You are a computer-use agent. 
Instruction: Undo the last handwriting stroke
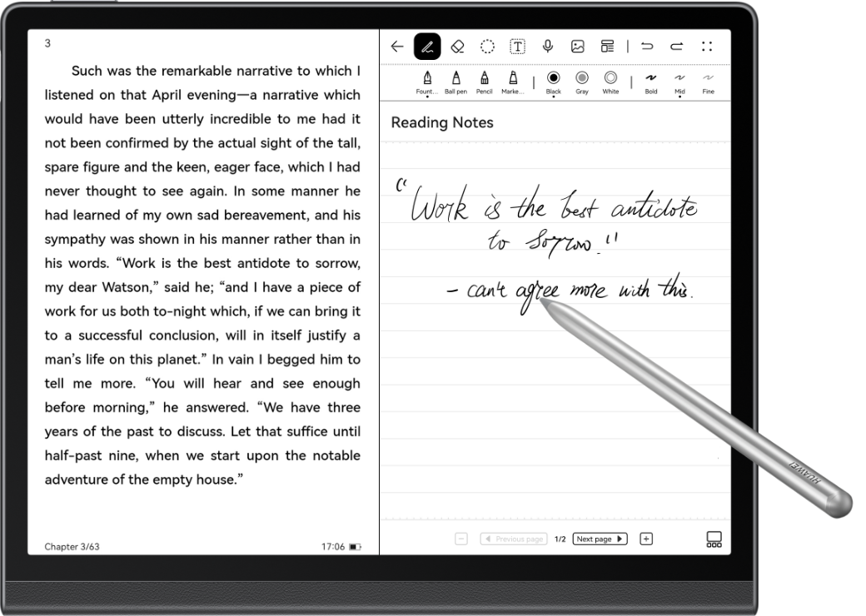[x=647, y=46]
